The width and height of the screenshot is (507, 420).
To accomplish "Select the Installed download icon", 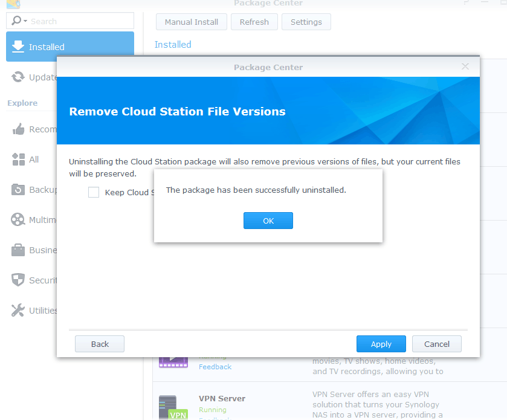I will [x=18, y=47].
